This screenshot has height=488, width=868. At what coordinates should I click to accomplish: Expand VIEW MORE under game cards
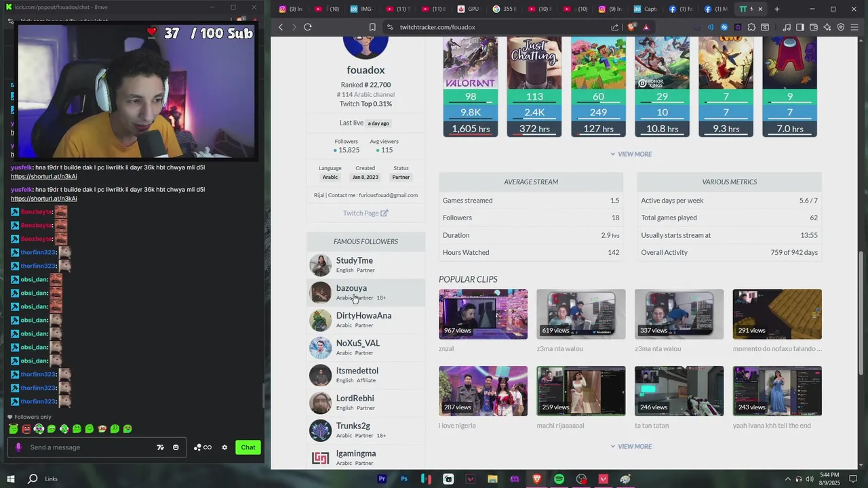[x=631, y=154]
